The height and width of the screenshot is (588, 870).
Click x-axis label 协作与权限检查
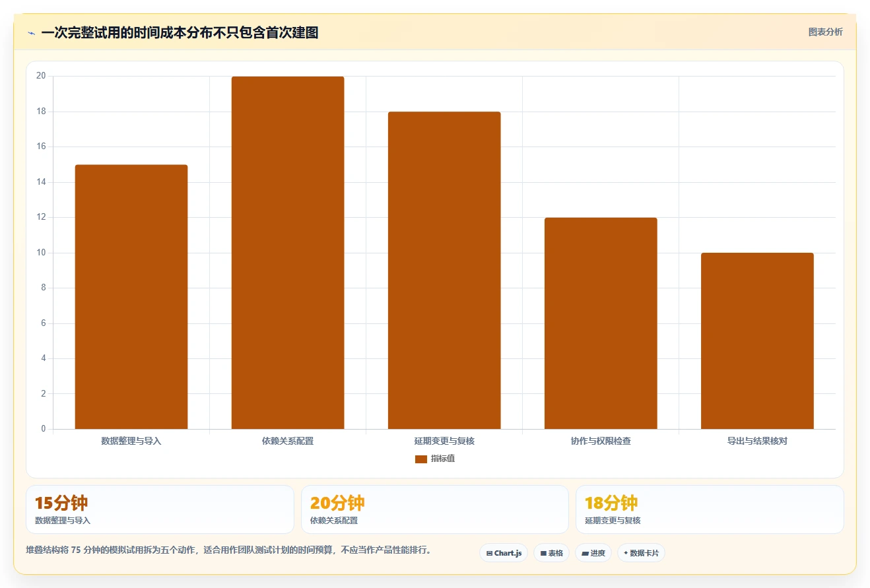coord(601,441)
